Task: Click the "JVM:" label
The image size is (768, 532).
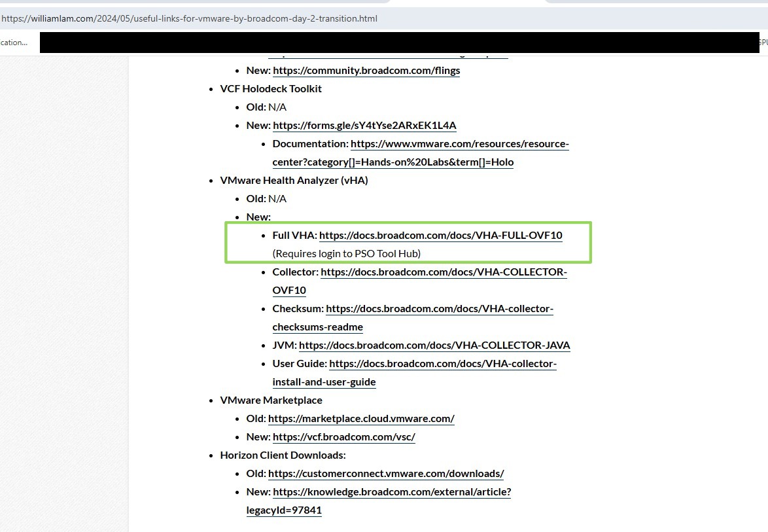Action: point(285,346)
